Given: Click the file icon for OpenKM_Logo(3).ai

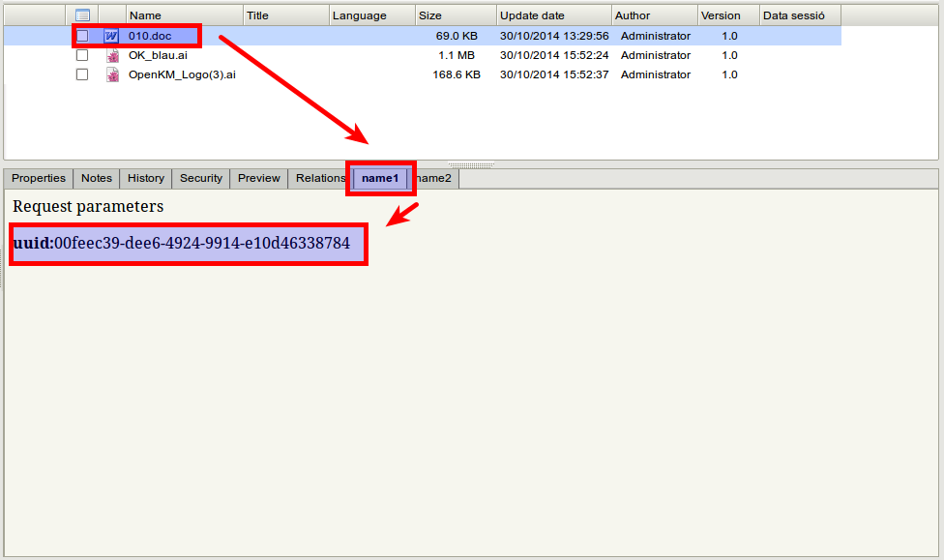Looking at the screenshot, I should 112,74.
